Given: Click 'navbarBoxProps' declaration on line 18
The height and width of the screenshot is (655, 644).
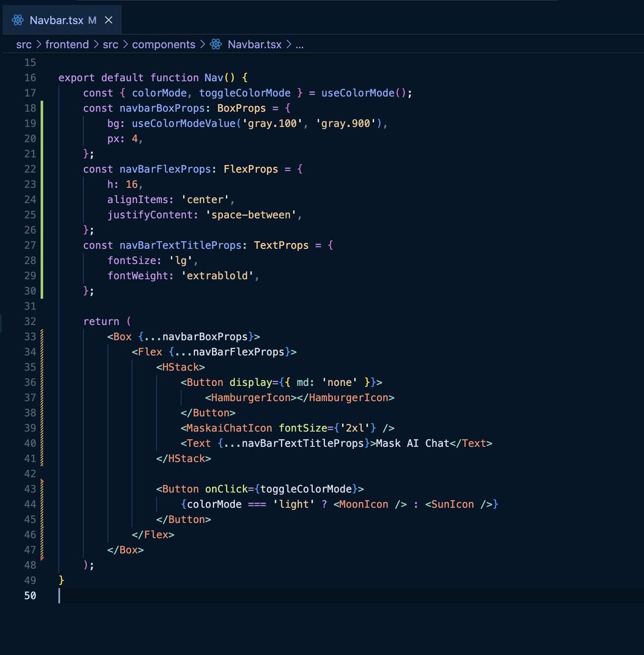Looking at the screenshot, I should pos(162,108).
